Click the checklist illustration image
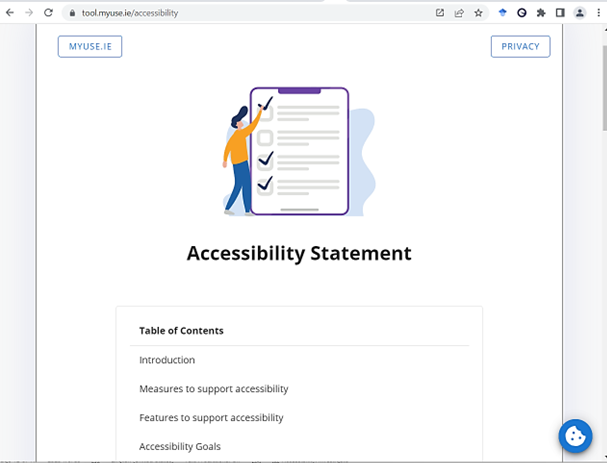Image resolution: width=607 pixels, height=463 pixels. point(299,151)
